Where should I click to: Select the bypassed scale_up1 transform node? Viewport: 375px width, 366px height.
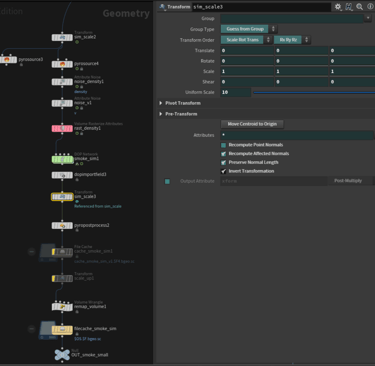point(62,278)
